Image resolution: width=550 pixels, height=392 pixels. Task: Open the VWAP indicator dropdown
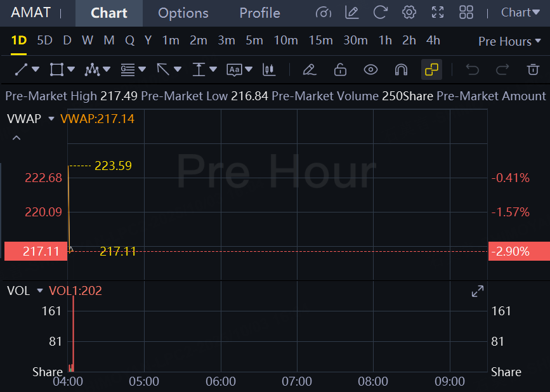[x=51, y=119]
